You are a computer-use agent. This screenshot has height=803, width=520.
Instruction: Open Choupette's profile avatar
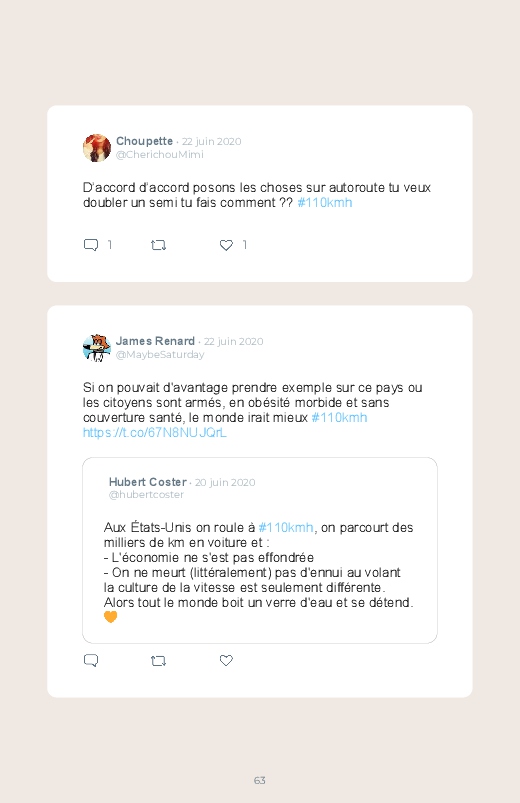pyautogui.click(x=97, y=148)
